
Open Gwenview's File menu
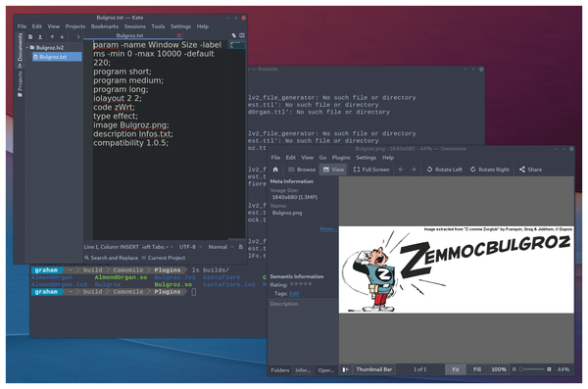(275, 158)
